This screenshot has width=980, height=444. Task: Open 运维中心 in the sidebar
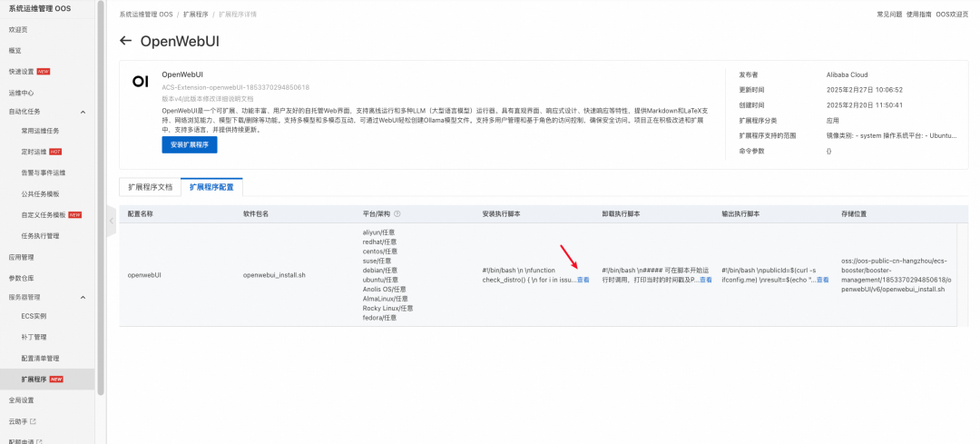(21, 93)
